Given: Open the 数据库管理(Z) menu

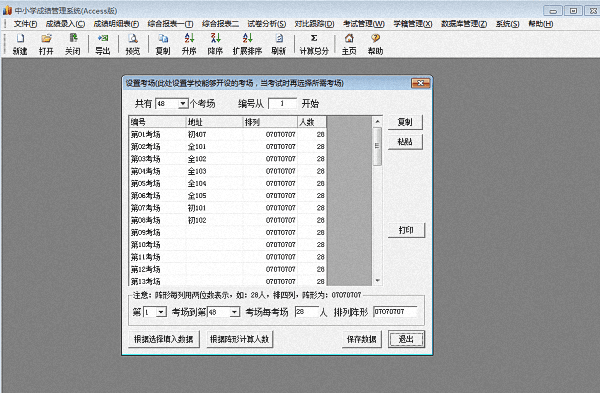Looking at the screenshot, I should click(x=464, y=24).
